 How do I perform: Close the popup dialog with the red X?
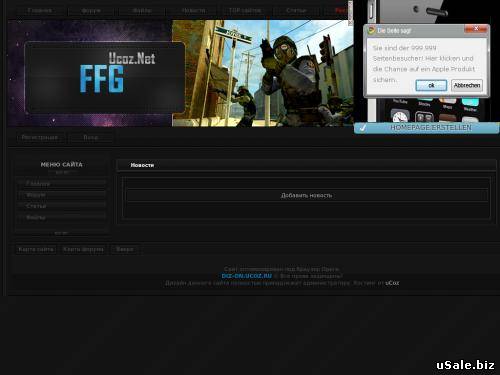[x=476, y=29]
